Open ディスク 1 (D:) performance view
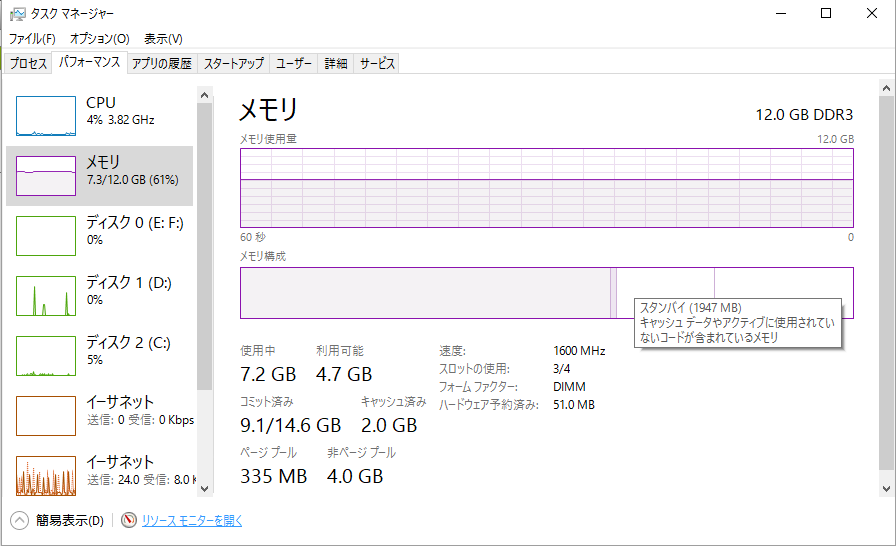Image resolution: width=896 pixels, height=546 pixels. [100, 295]
